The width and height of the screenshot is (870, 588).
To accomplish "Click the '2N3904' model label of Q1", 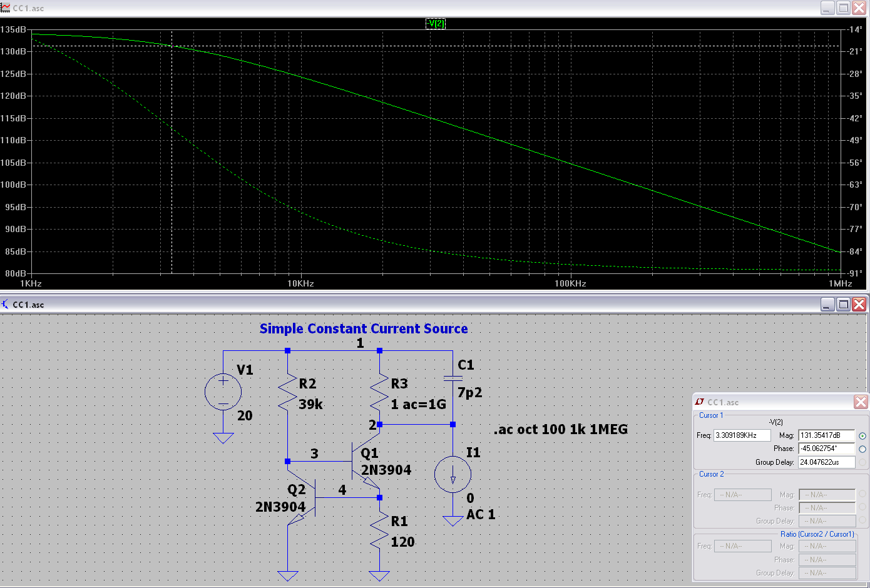I will (386, 470).
